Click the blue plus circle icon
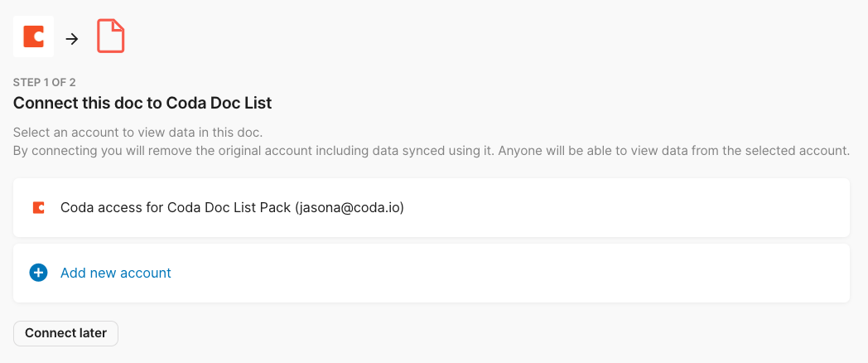The image size is (868, 363). pyautogui.click(x=38, y=273)
